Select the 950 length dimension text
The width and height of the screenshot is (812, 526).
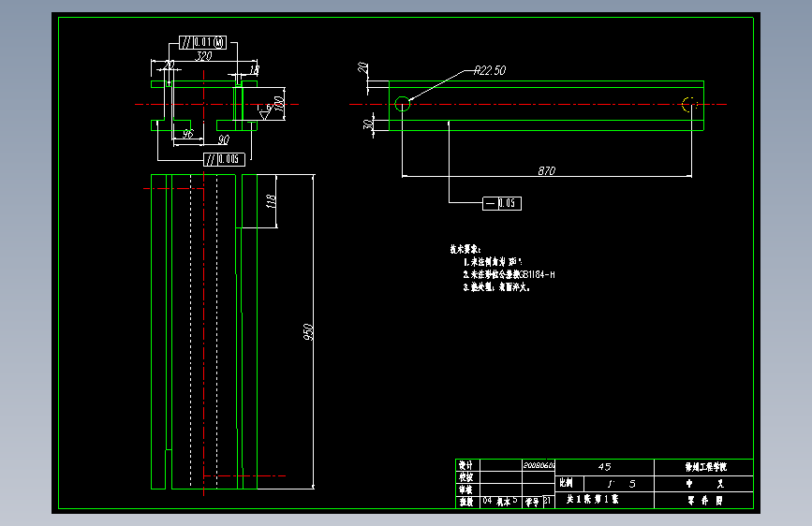click(308, 332)
